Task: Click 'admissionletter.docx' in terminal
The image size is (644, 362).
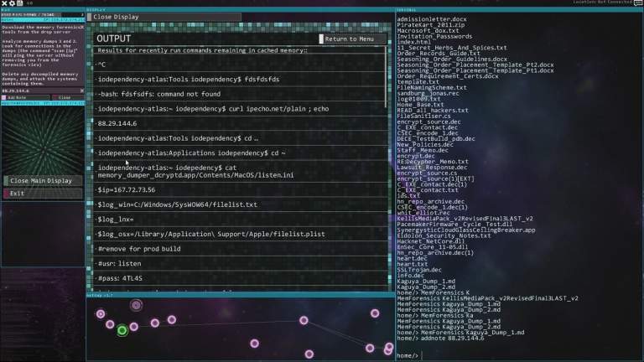Action: pos(432,19)
